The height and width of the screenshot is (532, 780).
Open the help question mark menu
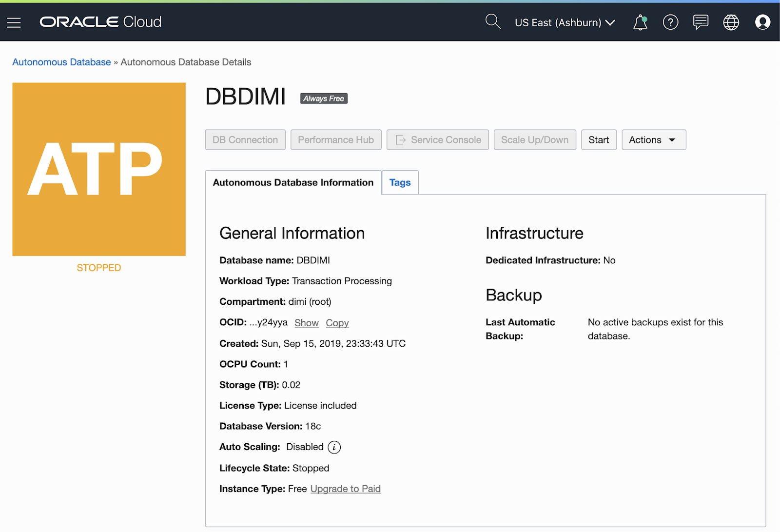click(x=670, y=22)
